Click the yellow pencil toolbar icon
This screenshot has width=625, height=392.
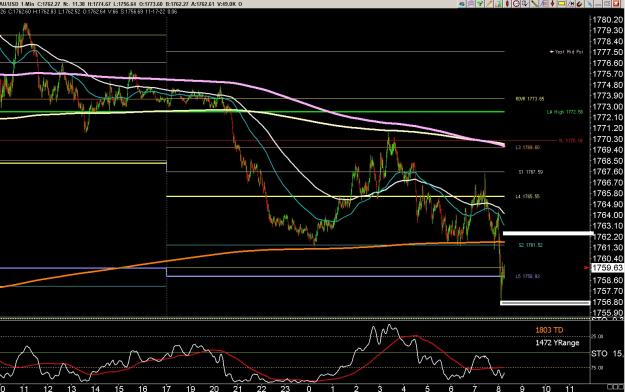coord(489,4)
